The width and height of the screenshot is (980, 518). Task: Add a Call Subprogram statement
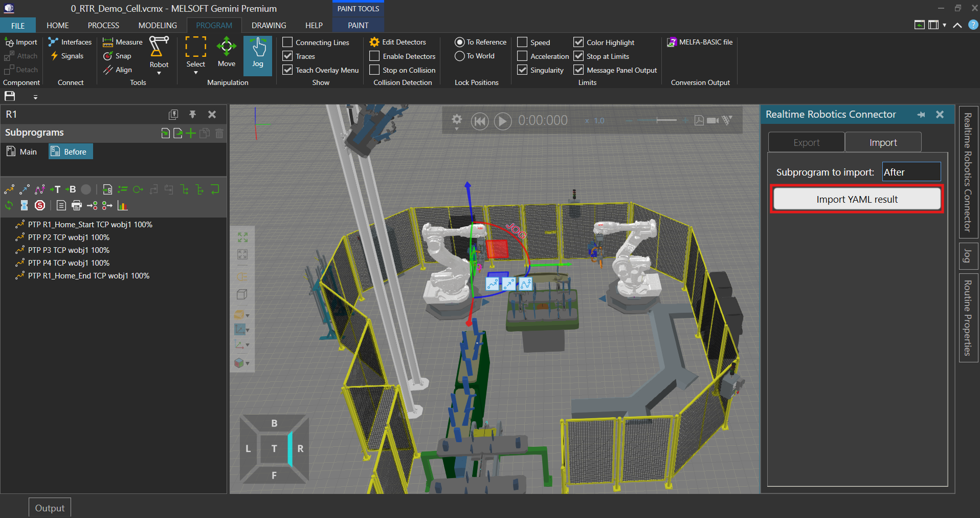[x=107, y=189]
